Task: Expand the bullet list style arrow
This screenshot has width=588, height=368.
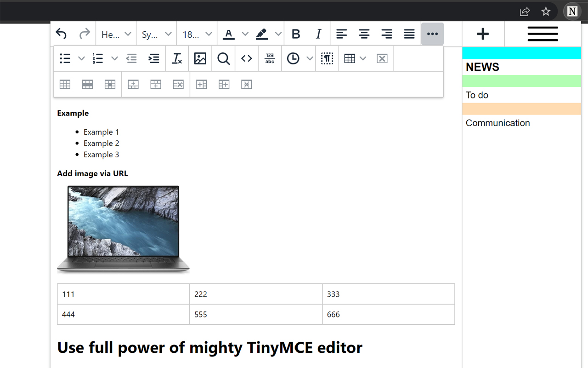Action: tap(81, 58)
